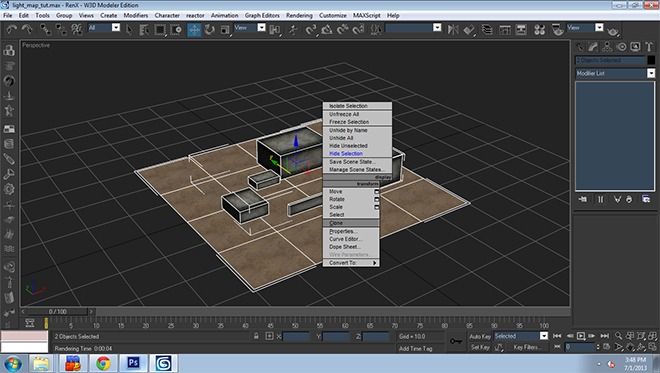
Task: Click the Set Key button
Action: [x=480, y=347]
